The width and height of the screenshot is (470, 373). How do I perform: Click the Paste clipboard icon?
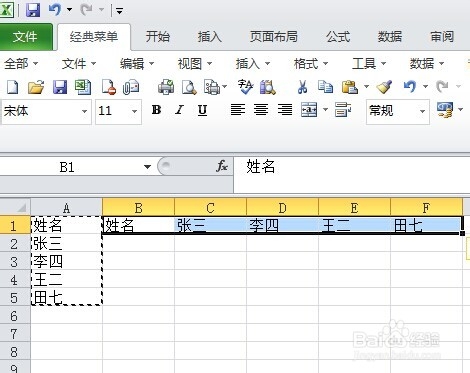click(x=350, y=87)
